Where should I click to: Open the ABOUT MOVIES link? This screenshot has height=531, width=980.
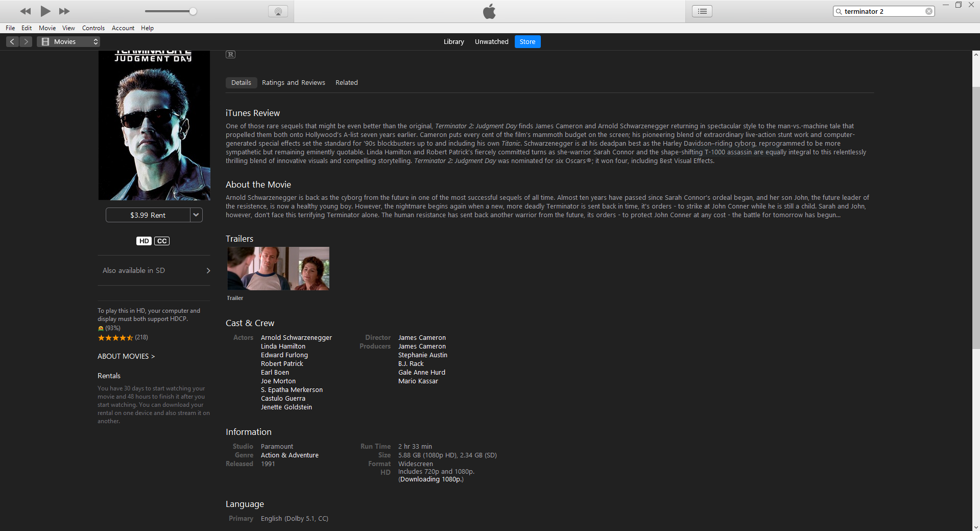(x=126, y=356)
